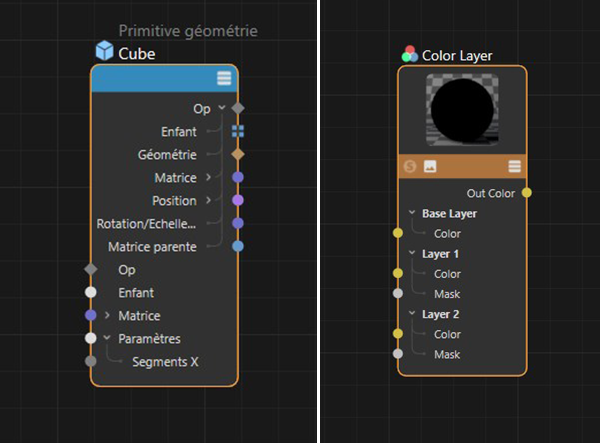Click the Matrice parente output port
The image size is (600, 443).
(237, 246)
